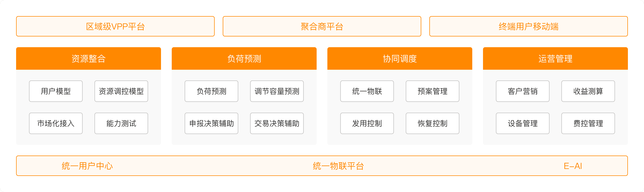Open the 终端用户移动端 box
644x192 pixels.
point(528,26)
